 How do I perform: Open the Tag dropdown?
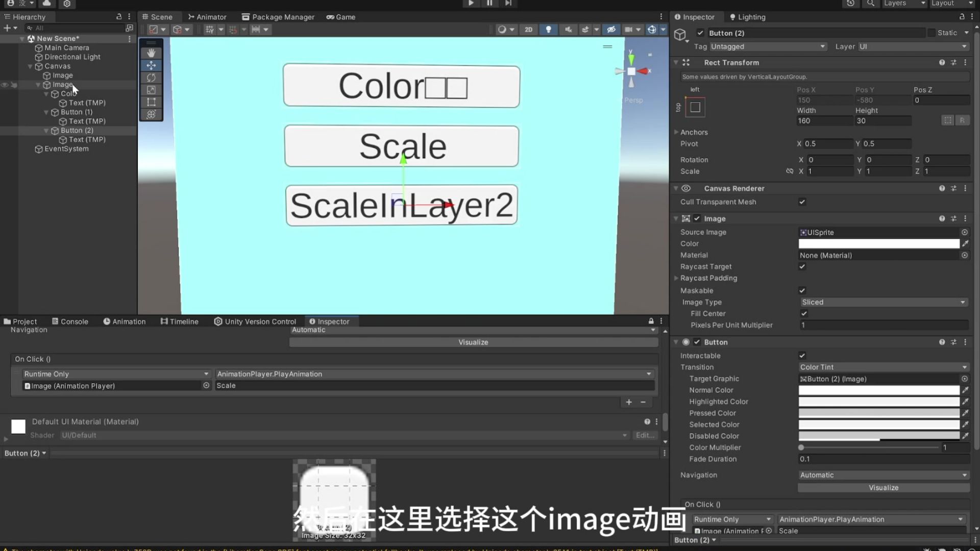tap(768, 46)
